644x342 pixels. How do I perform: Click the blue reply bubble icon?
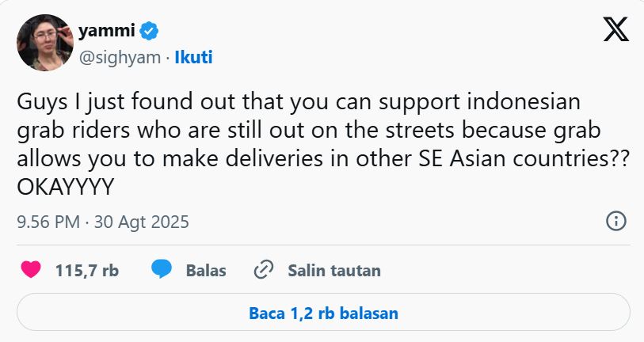pyautogui.click(x=162, y=270)
